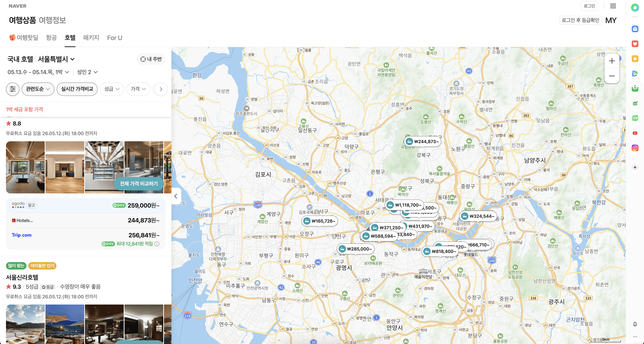Click the YouTube icon in sidebar
Screen dimensions: 644x344
point(635,133)
